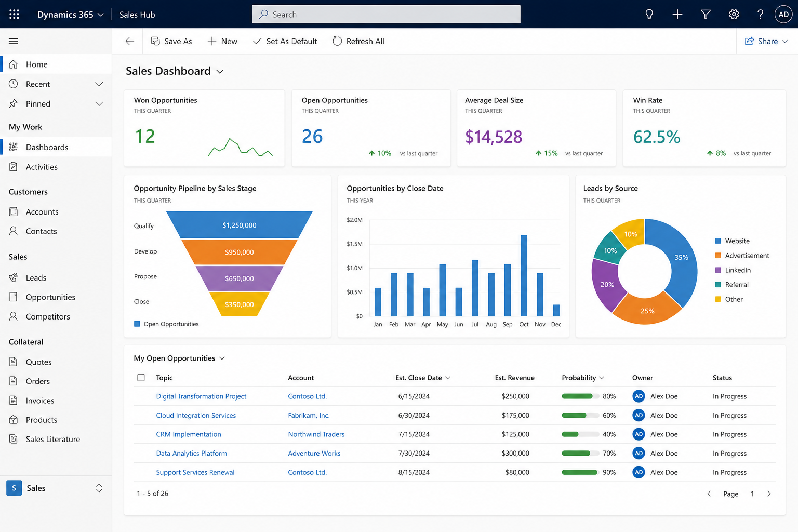This screenshot has height=532, width=798.
Task: Open the Sales Dashboard selector chevron
Action: (x=220, y=72)
